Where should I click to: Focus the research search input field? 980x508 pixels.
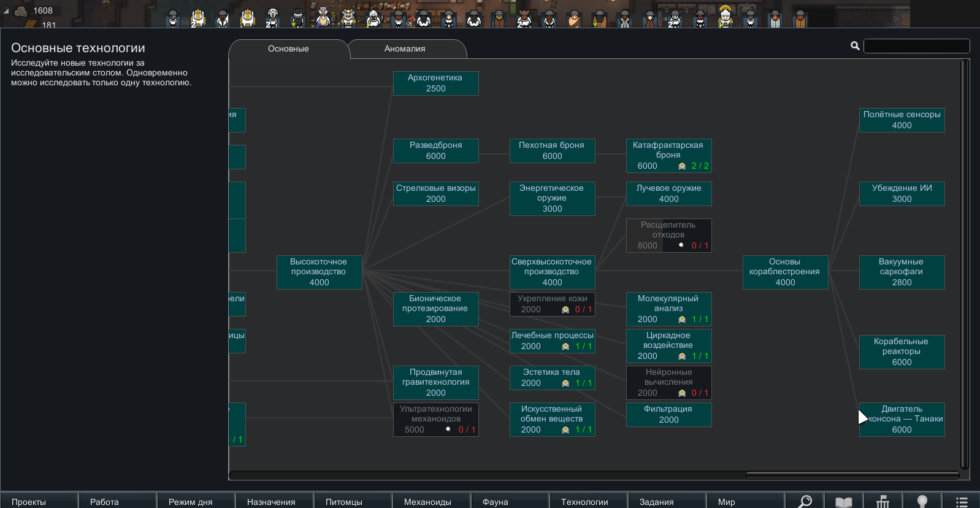tap(916, 46)
